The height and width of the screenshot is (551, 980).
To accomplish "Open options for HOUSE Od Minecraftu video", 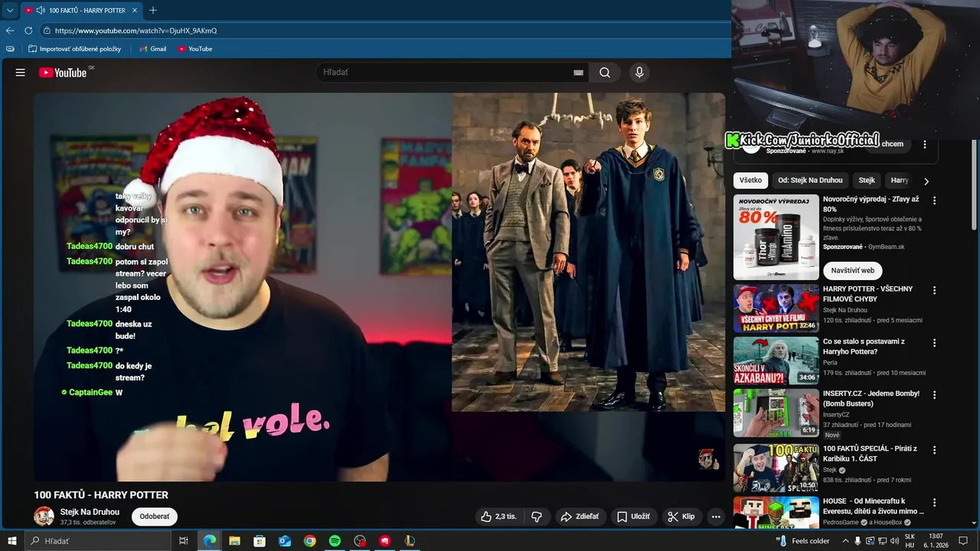I will pos(934,503).
